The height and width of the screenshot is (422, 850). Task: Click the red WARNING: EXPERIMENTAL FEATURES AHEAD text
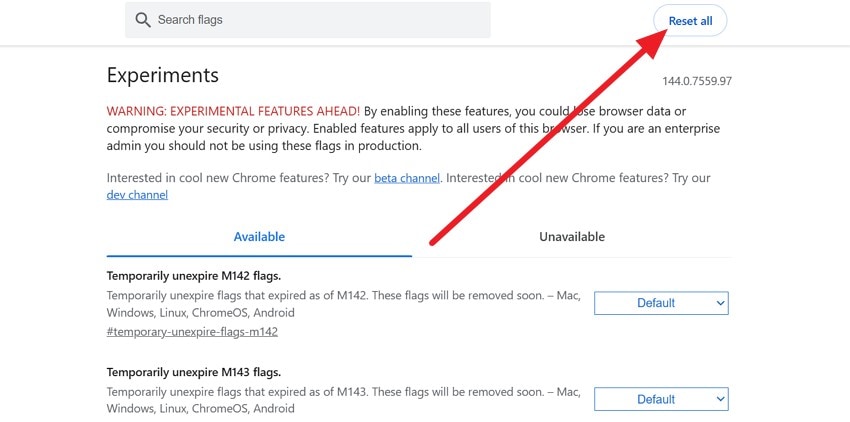pos(233,111)
